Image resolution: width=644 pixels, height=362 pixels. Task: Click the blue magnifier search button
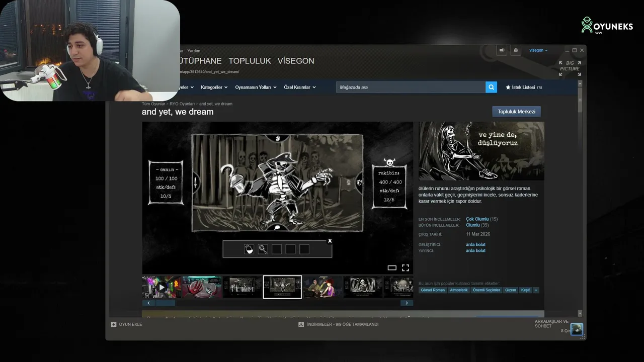coord(491,87)
